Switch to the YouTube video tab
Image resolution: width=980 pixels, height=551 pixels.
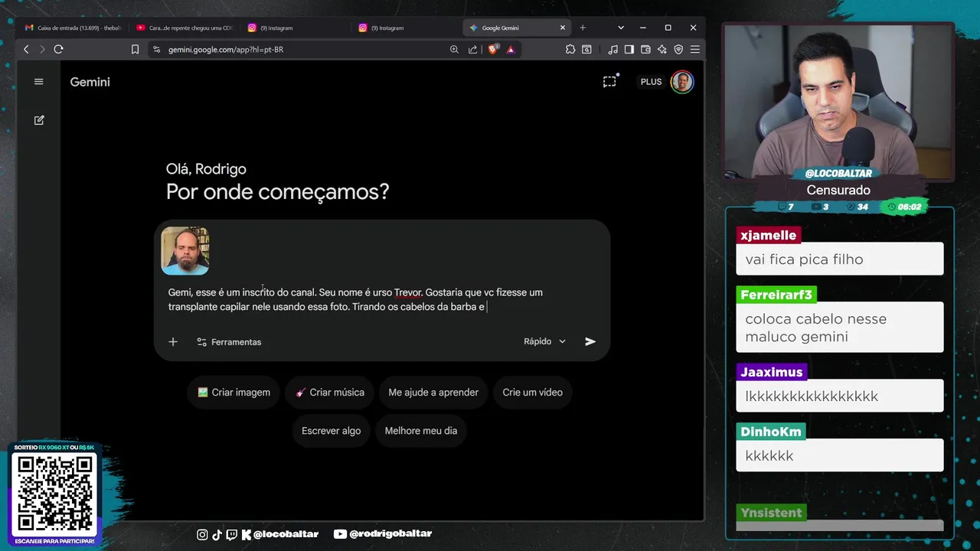tap(185, 28)
